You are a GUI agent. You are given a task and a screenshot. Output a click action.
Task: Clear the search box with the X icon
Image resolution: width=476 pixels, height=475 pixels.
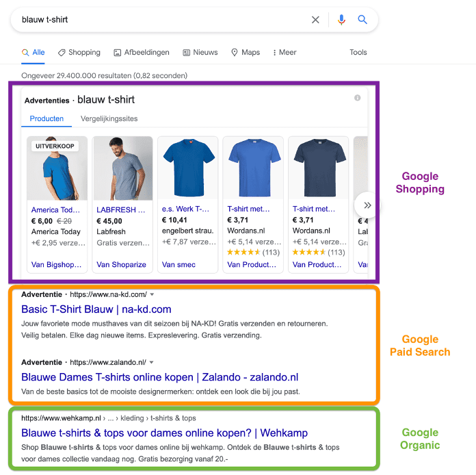tap(315, 20)
